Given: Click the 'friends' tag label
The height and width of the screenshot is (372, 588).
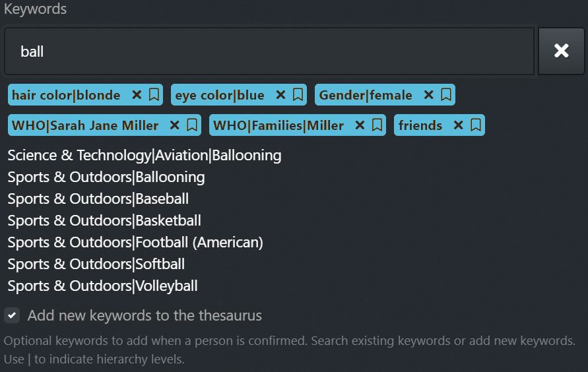Looking at the screenshot, I should 420,125.
